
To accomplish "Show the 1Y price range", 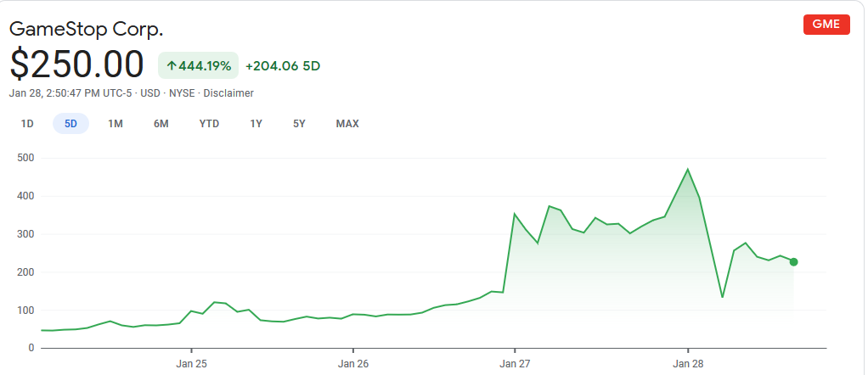I will point(256,124).
